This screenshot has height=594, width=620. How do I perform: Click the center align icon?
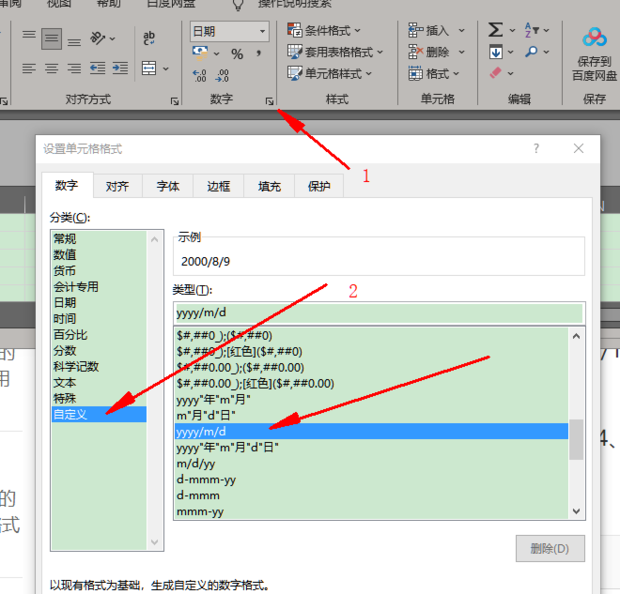(51, 69)
